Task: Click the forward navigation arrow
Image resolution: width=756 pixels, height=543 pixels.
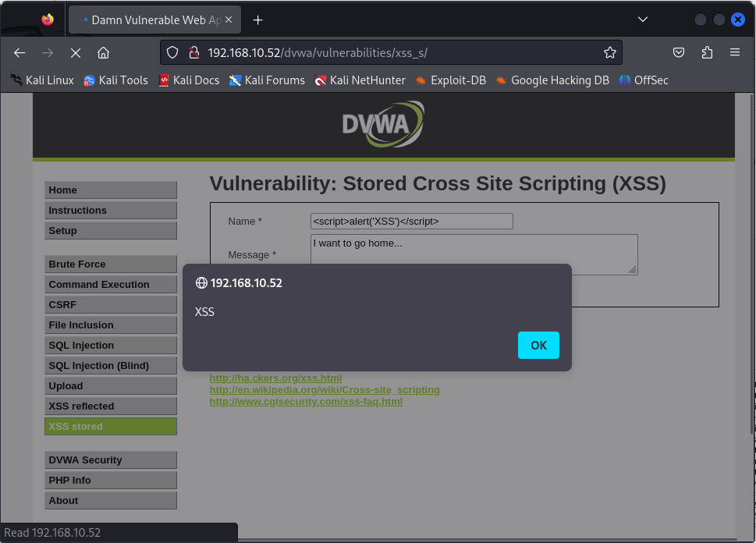Action: pos(48,52)
